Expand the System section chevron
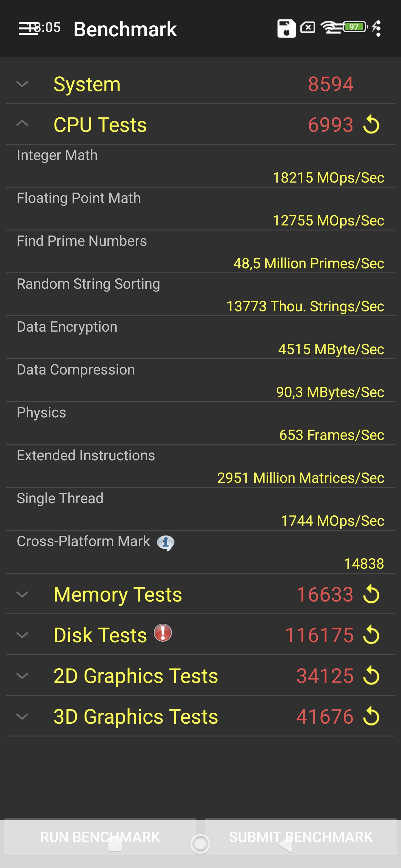Screen dimensions: 401x868 coord(22,84)
